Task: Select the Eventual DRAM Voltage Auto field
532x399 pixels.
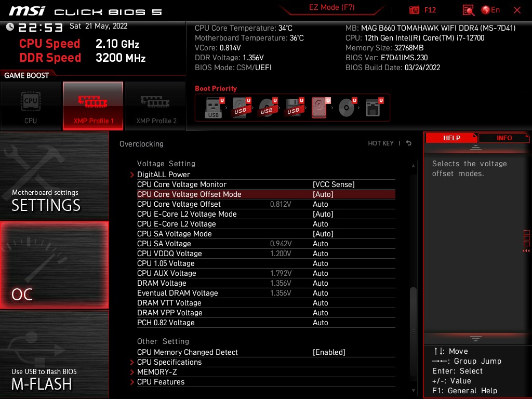Action: pos(320,293)
